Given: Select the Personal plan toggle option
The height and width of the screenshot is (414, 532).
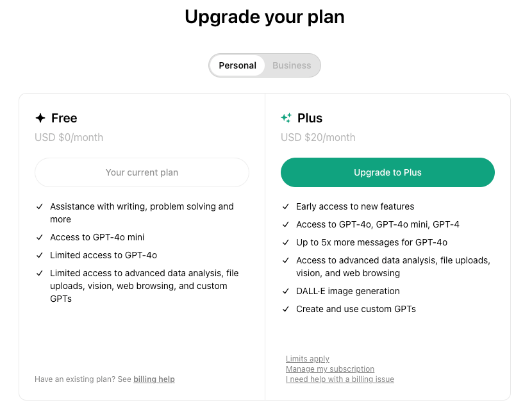Looking at the screenshot, I should tap(237, 65).
